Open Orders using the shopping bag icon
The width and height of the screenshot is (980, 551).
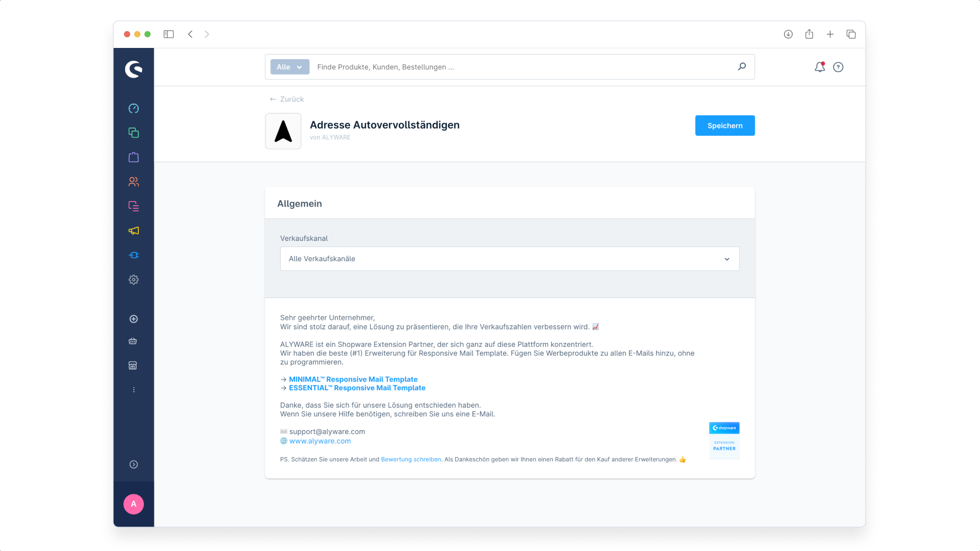pos(133,157)
